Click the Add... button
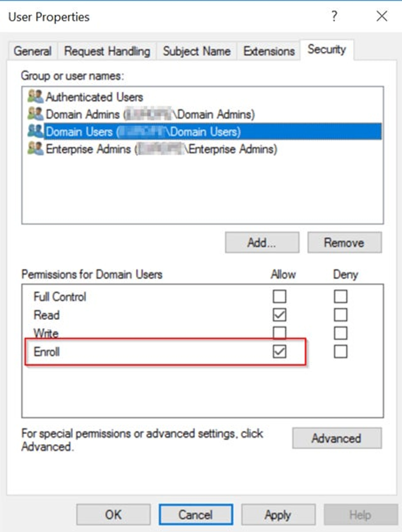 tap(262, 242)
